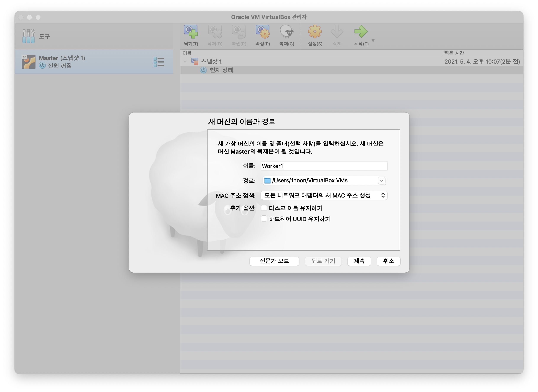Open the path (경로) folder dropdown

tap(381, 181)
